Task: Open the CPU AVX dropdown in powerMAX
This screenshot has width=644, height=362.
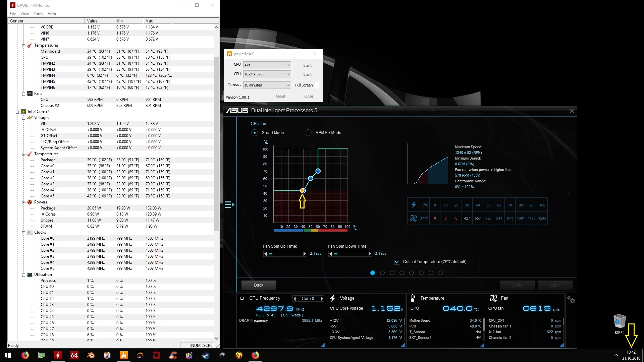Action: pos(267,65)
